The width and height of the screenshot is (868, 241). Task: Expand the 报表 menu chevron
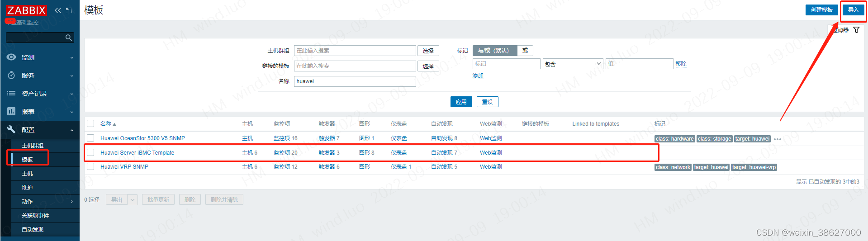72,112
